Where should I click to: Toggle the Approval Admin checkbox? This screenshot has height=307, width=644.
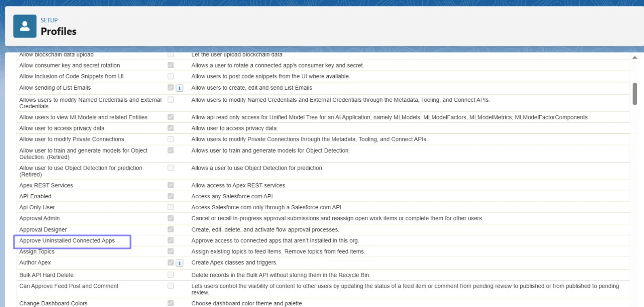click(x=171, y=218)
